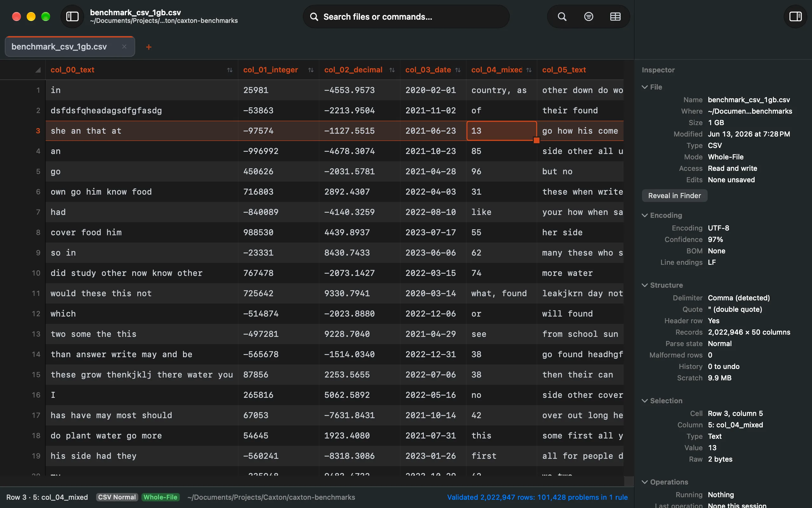Collapse the Operations inspector section
The image size is (812, 508).
tap(645, 482)
